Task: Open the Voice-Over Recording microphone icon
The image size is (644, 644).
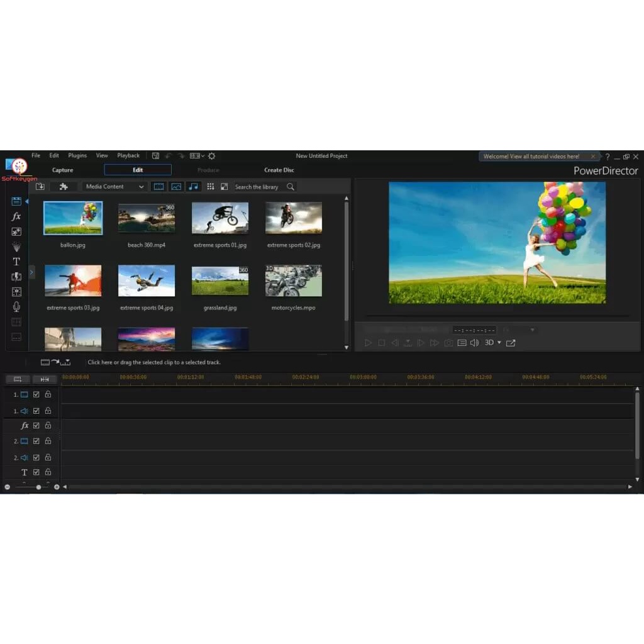Action: pos(16,307)
